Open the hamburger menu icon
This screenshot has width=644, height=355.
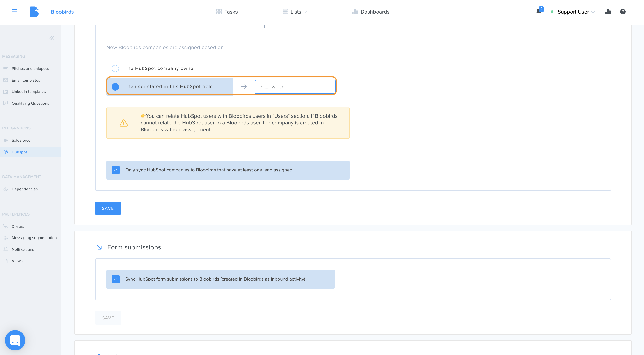tap(14, 12)
